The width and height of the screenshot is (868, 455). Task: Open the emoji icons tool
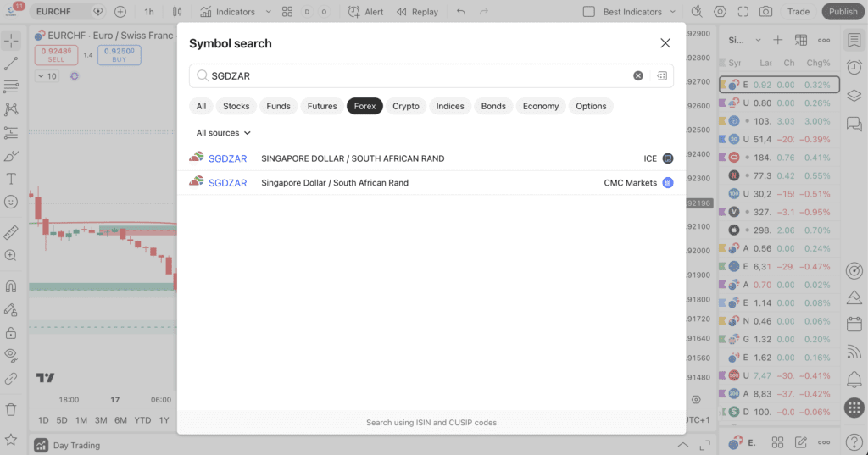click(x=11, y=202)
